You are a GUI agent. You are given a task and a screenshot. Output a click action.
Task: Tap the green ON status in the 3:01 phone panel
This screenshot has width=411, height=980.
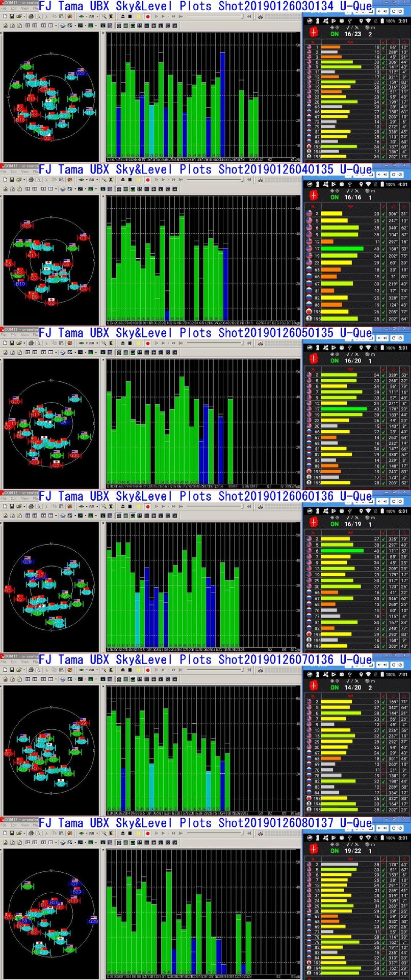[335, 34]
